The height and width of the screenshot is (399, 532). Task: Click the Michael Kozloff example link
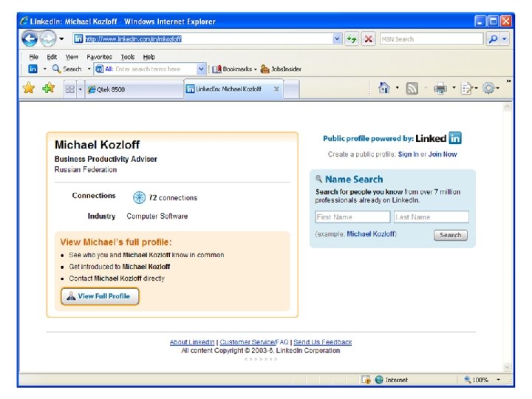click(x=371, y=234)
